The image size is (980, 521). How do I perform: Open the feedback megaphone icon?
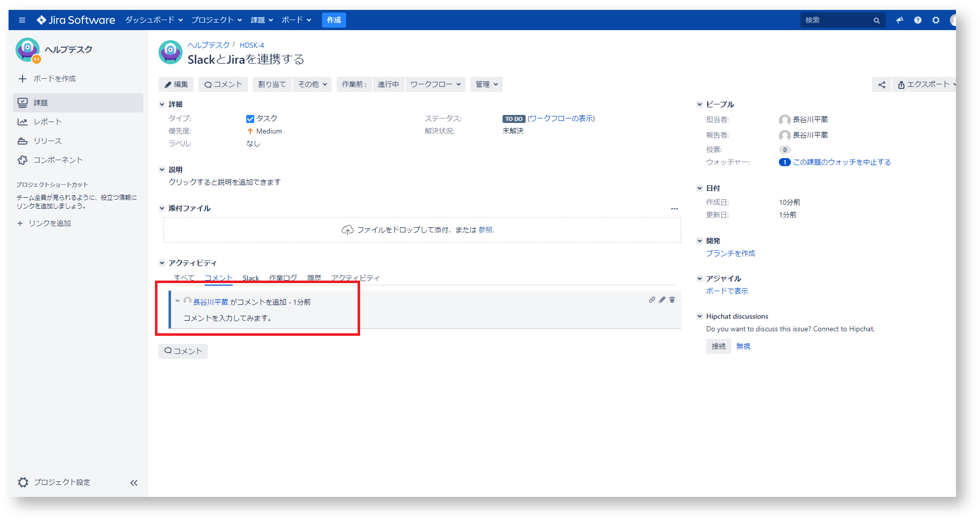coord(900,20)
